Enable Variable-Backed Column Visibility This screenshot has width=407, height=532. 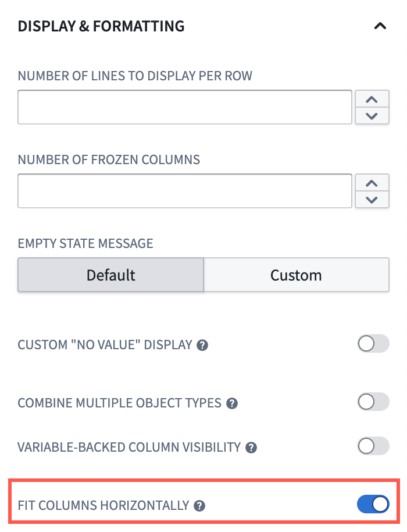click(x=373, y=446)
